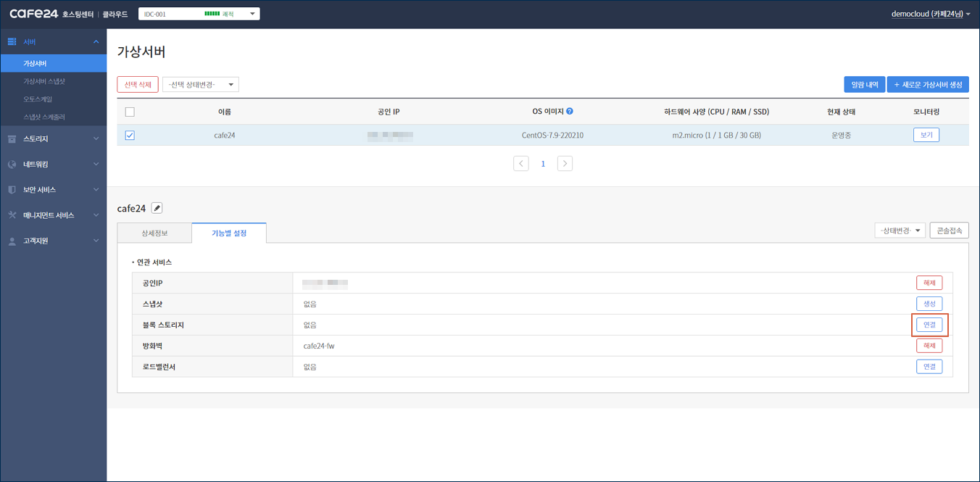
Task: Click the cafe24-fw firewall value
Action: click(319, 346)
